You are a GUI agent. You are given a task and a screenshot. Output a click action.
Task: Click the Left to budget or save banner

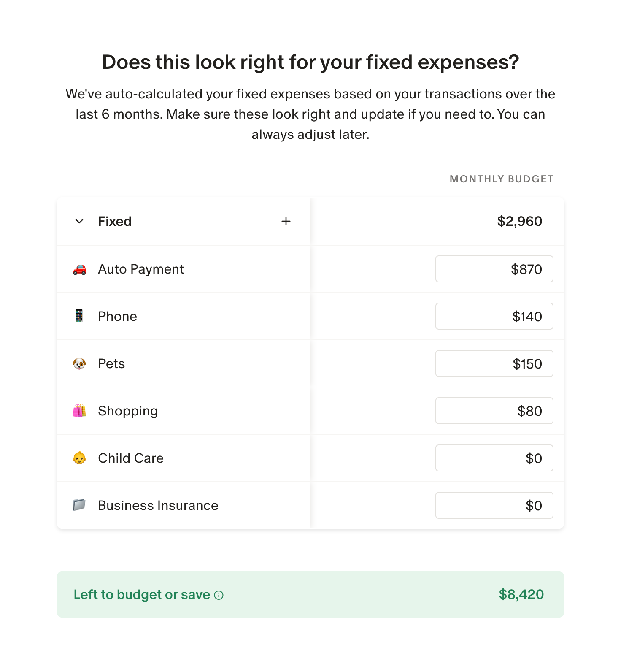(x=310, y=594)
